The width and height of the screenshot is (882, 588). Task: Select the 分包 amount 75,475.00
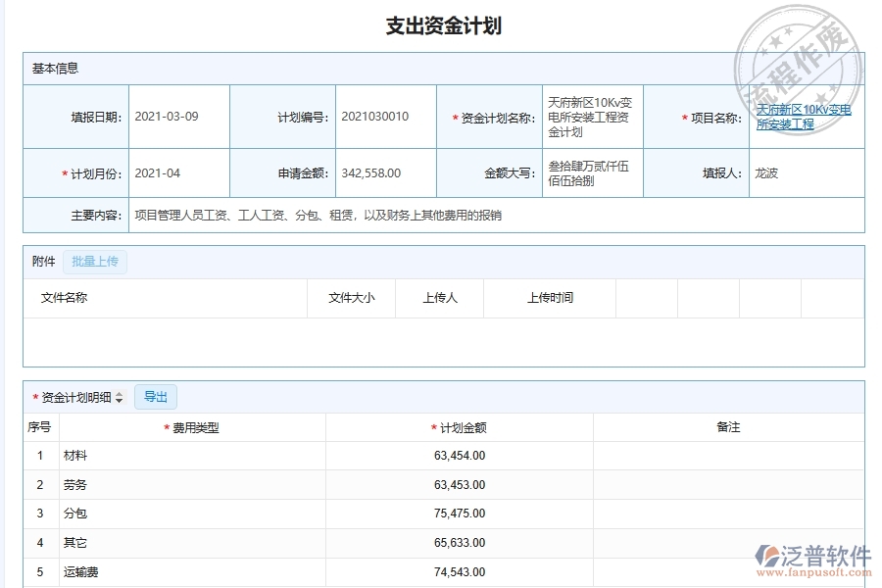(459, 514)
